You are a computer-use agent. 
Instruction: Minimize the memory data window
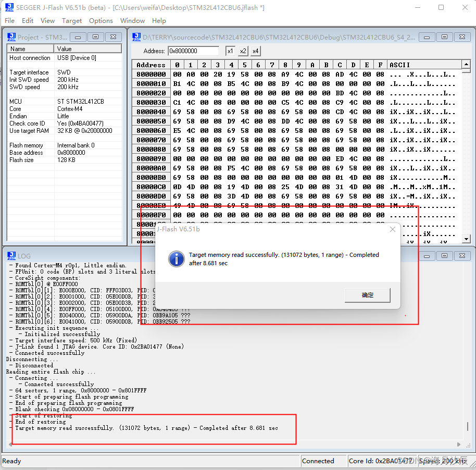click(x=427, y=37)
